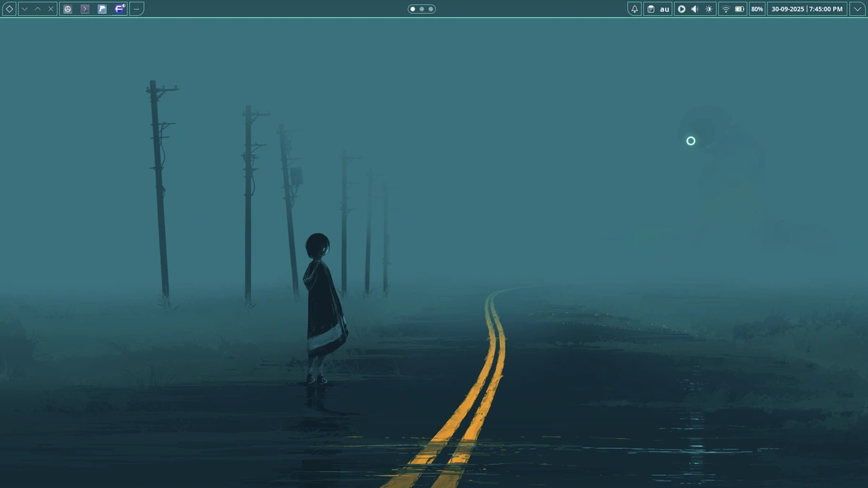Screen dimensions: 868x488
Task: Open the Edge browser with notification badge
Action: click(119, 9)
